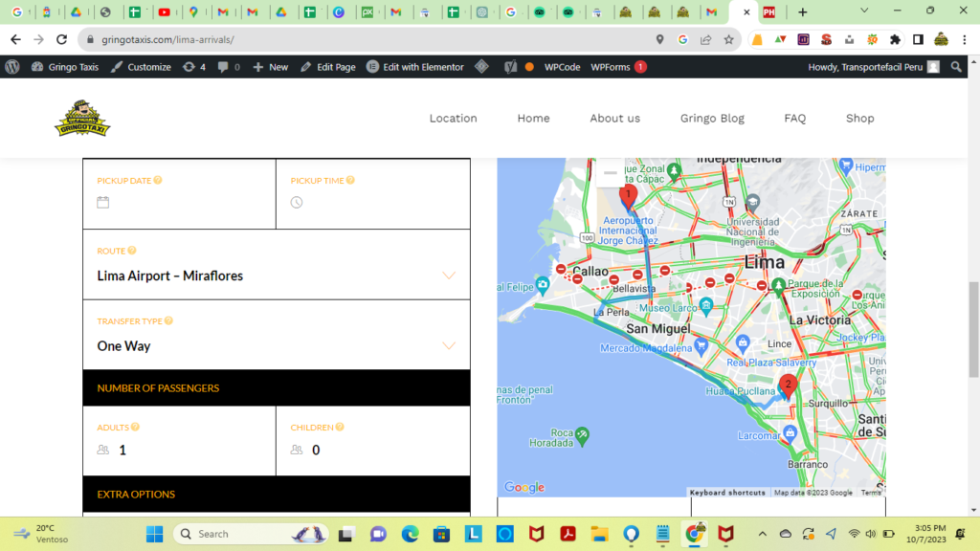Image resolution: width=980 pixels, height=551 pixels.
Task: Open the Customize theme option
Action: pyautogui.click(x=141, y=67)
